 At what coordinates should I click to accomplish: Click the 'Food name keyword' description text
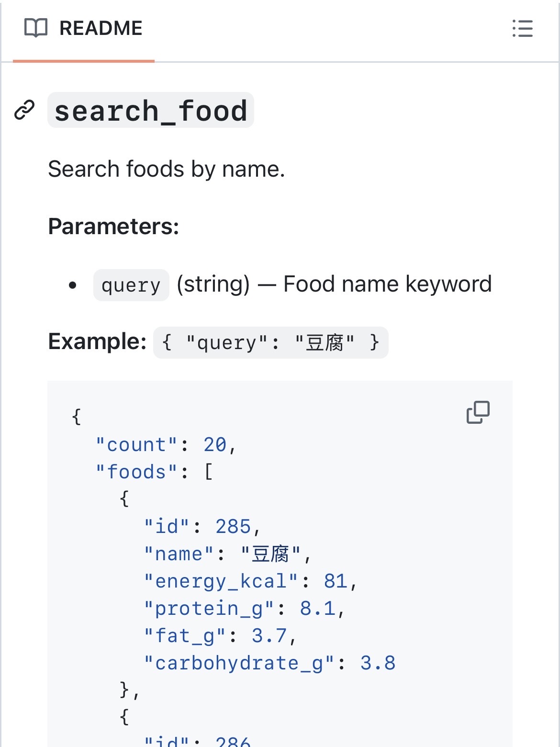coord(387,284)
